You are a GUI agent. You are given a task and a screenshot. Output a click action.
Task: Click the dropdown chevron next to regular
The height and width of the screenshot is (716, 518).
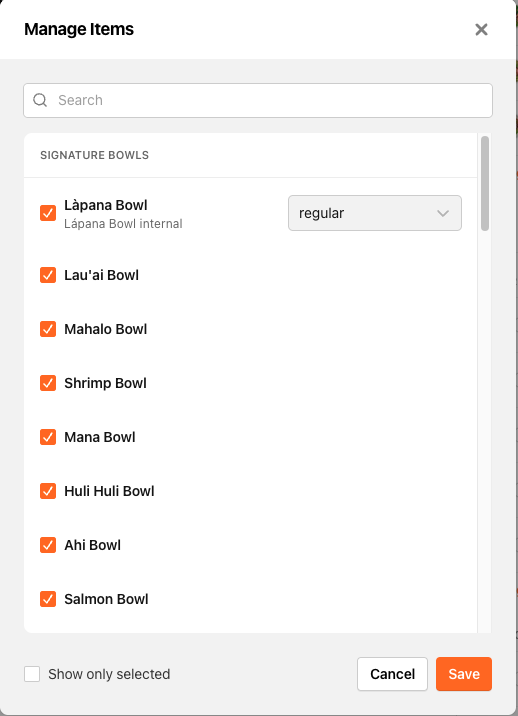tap(443, 213)
